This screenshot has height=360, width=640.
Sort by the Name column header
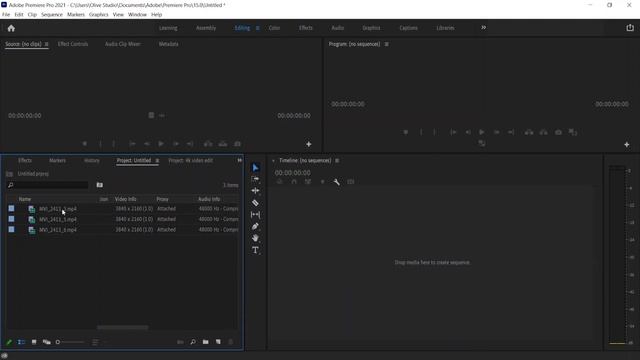point(25,199)
